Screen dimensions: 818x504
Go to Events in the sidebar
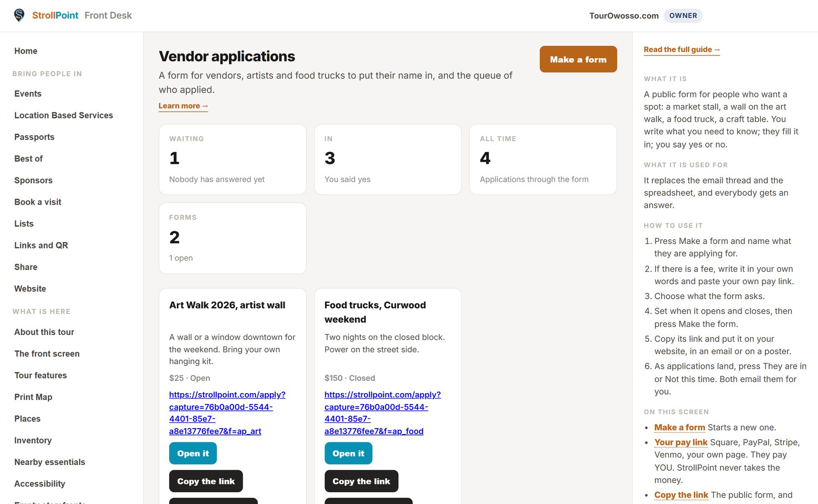click(28, 94)
